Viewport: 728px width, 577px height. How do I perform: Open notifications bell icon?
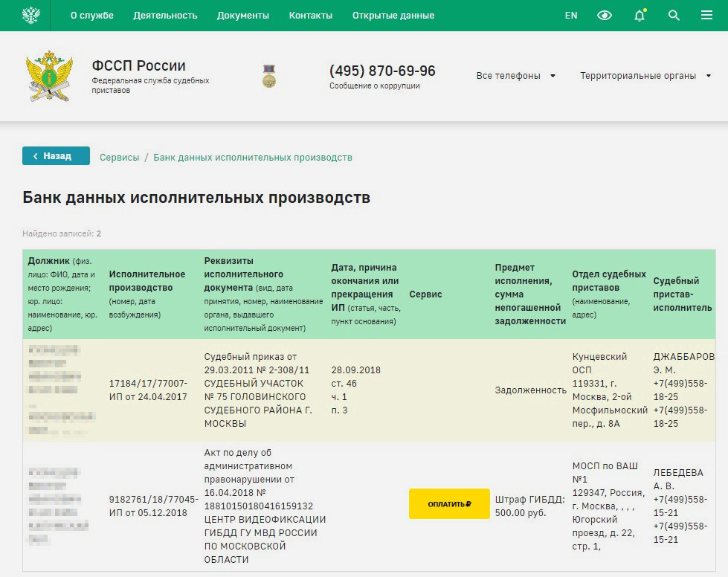point(640,16)
